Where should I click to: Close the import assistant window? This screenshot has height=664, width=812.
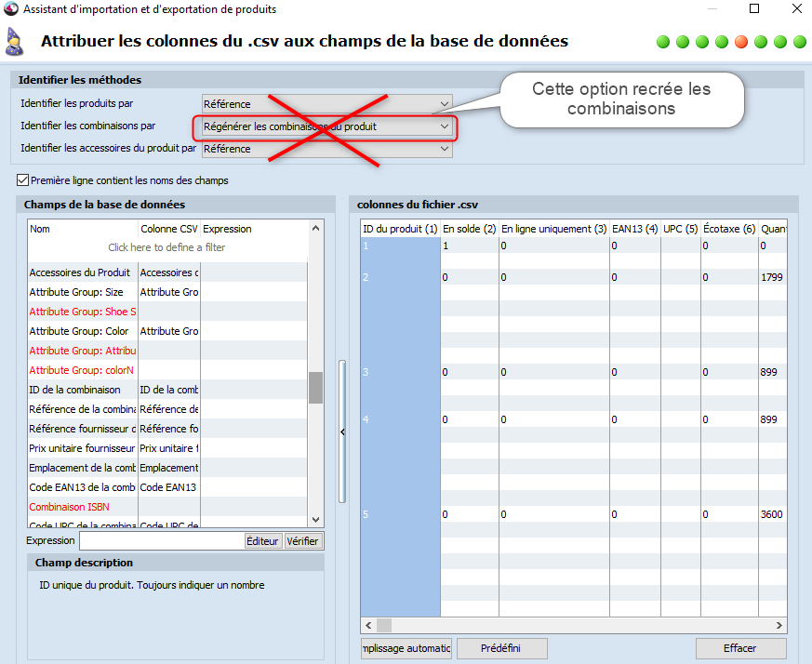coord(797,8)
